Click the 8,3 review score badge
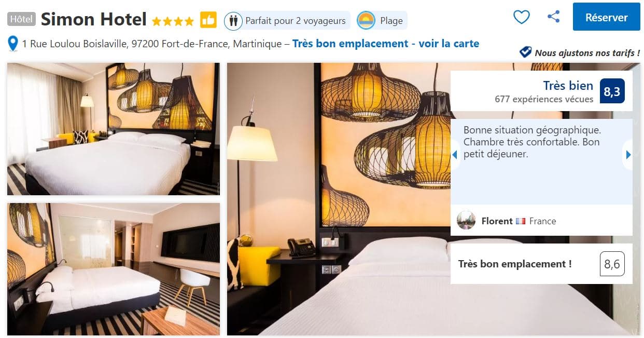 [x=612, y=91]
